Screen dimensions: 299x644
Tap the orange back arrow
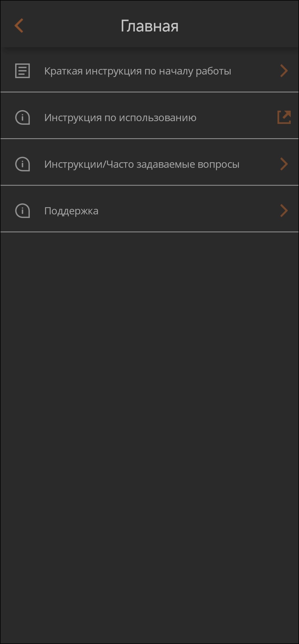point(19,26)
